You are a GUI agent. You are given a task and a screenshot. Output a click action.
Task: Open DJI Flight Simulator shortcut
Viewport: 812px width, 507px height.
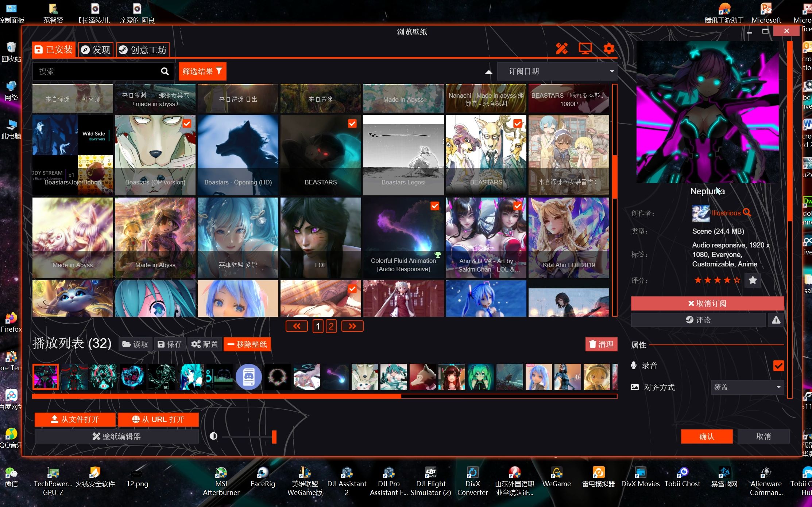(x=431, y=481)
